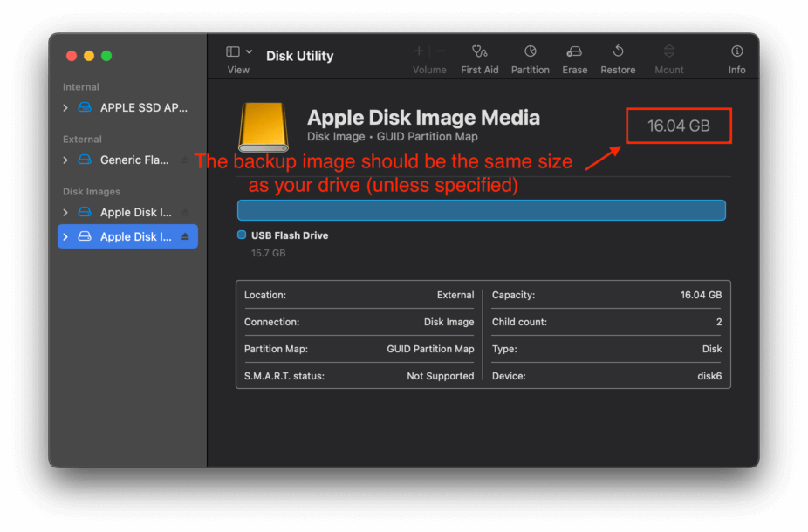The width and height of the screenshot is (808, 532).
Task: Expand the selected Apple Disk Image entry
Action: point(65,236)
